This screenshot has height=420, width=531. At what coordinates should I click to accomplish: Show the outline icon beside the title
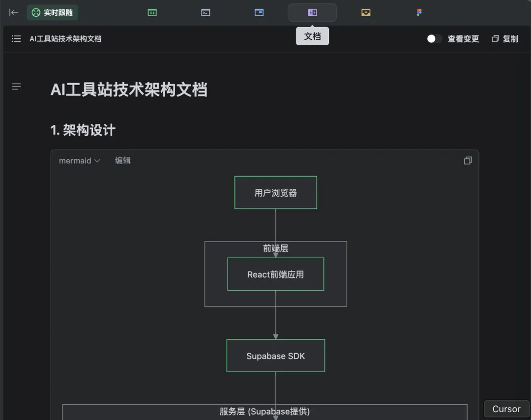16,87
